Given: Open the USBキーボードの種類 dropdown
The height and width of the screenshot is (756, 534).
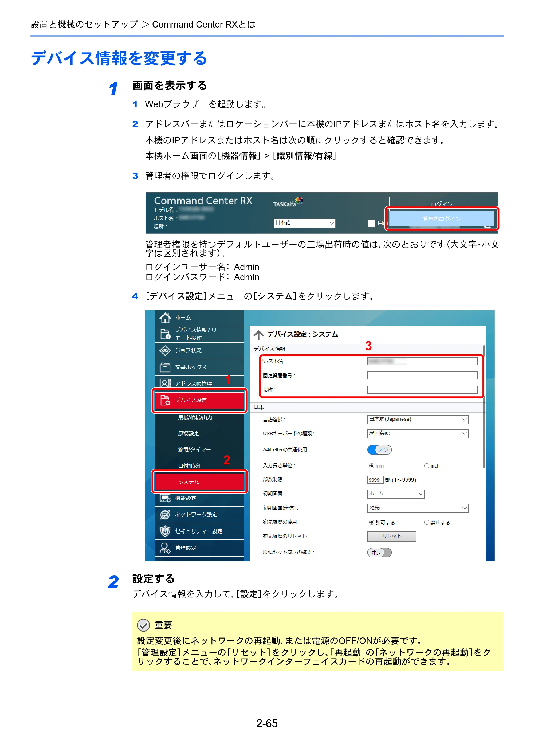Looking at the screenshot, I should tap(418, 433).
